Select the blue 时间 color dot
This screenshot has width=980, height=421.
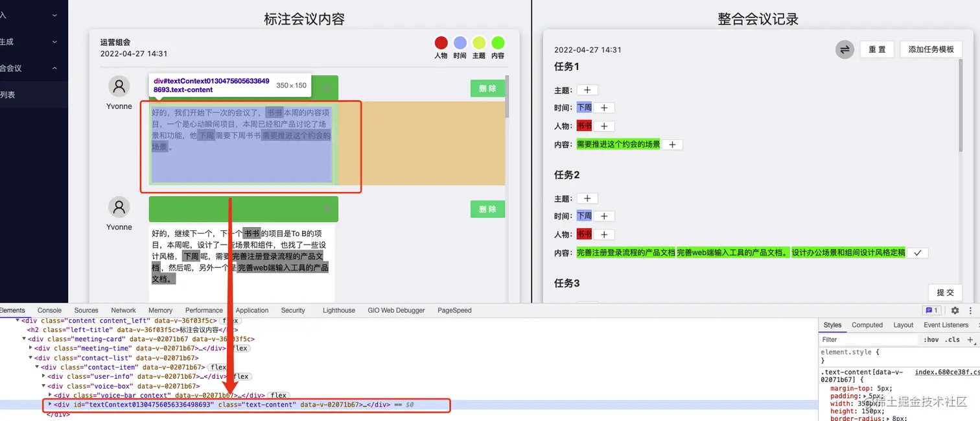460,43
